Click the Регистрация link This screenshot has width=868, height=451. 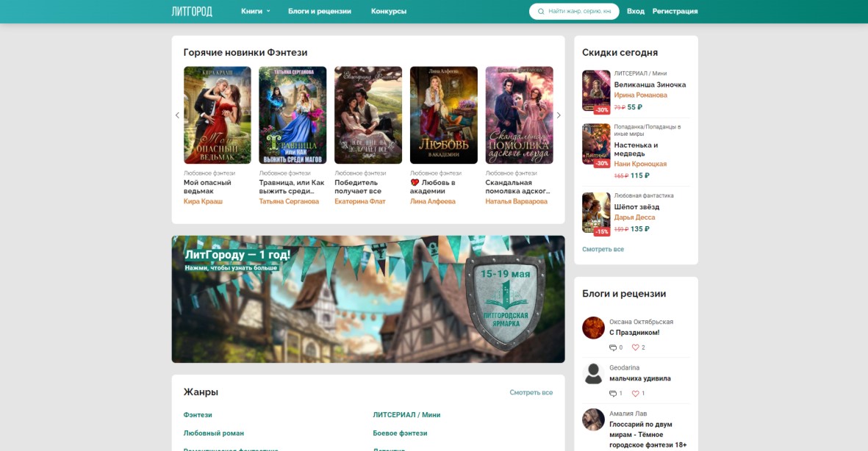(x=675, y=11)
